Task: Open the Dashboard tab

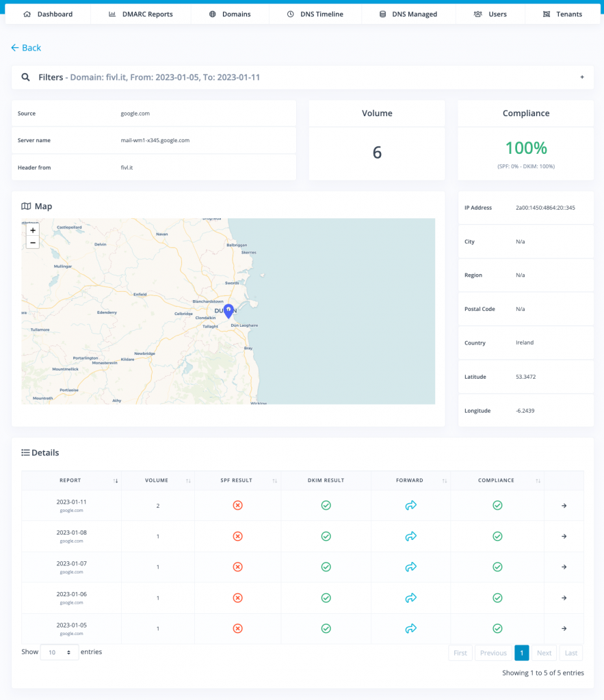Action: click(48, 14)
